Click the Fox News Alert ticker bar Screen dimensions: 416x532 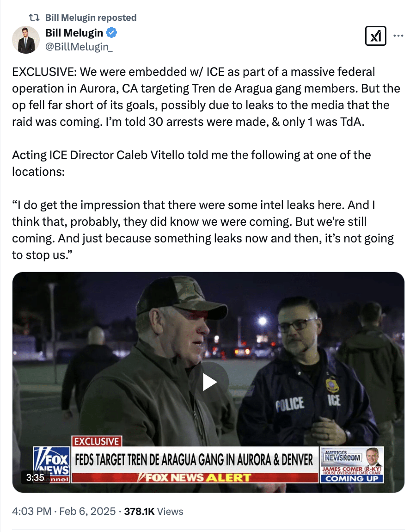click(195, 477)
